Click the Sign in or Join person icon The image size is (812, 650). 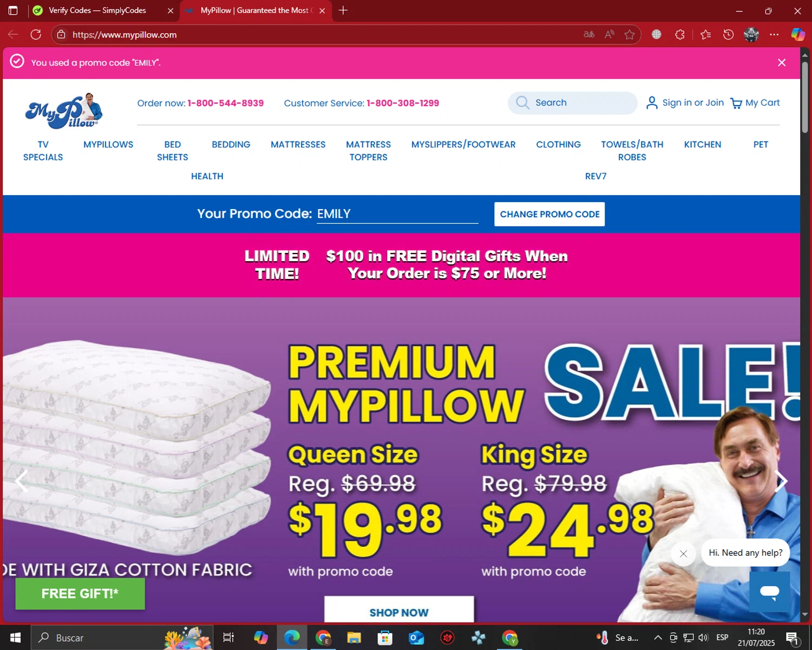pos(652,103)
